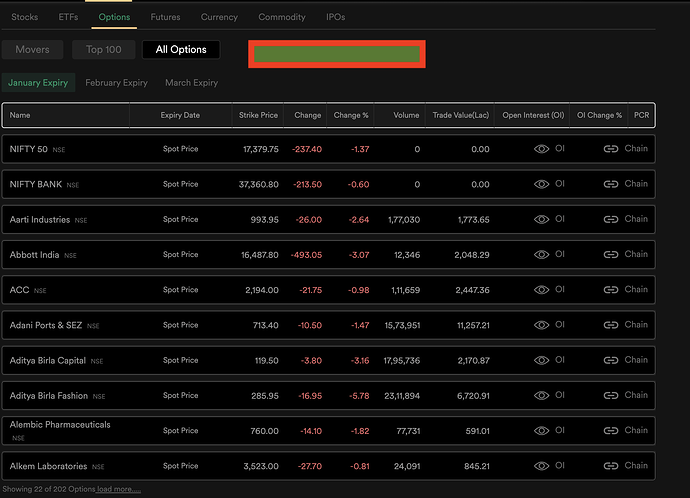Click chain link icon for Aditya Birla Capital

[x=611, y=360]
